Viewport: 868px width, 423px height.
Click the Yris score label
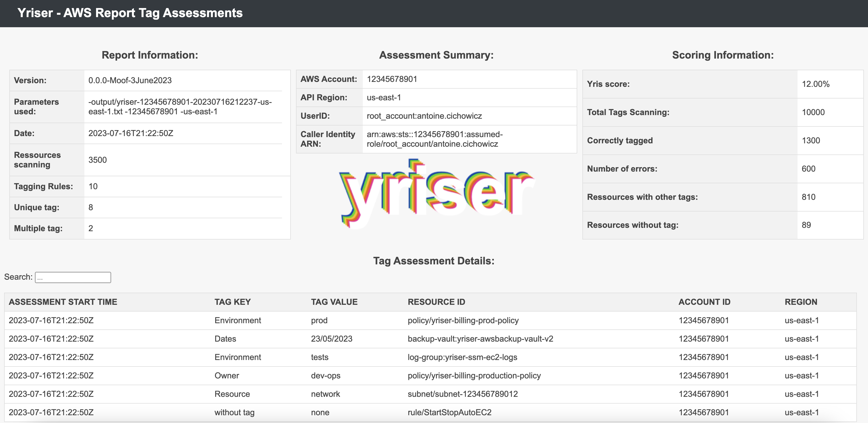[608, 84]
